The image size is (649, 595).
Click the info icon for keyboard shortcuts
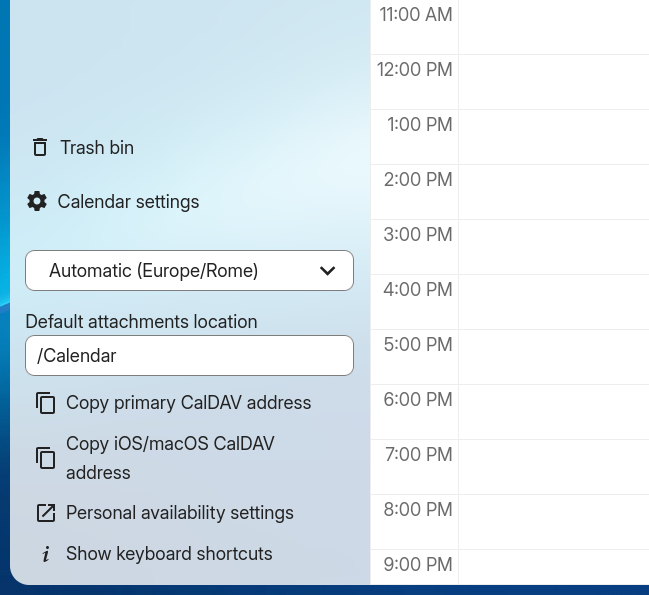click(45, 554)
